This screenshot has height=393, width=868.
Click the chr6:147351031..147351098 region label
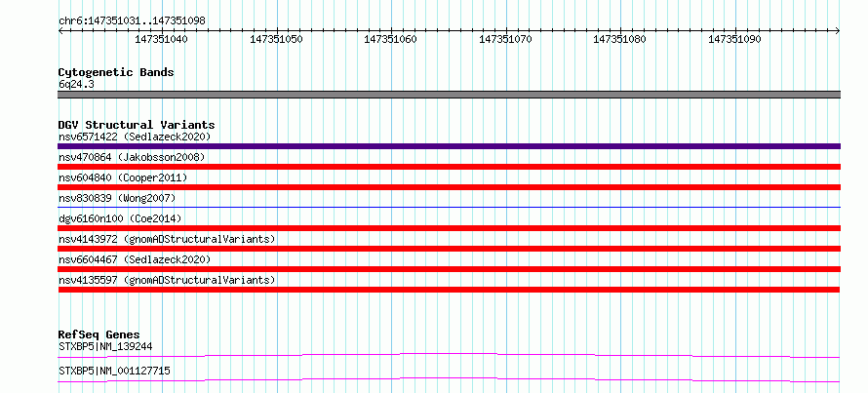pyautogui.click(x=132, y=20)
